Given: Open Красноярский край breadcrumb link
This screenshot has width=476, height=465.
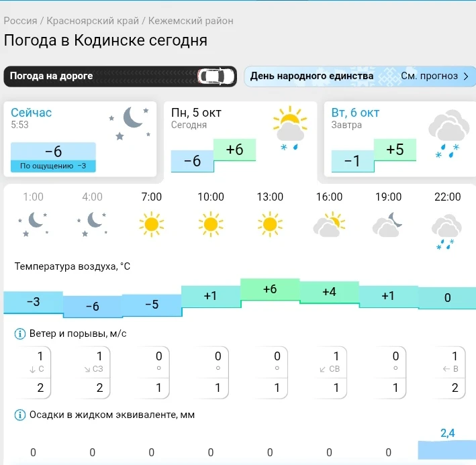Looking at the screenshot, I should (x=93, y=21).
